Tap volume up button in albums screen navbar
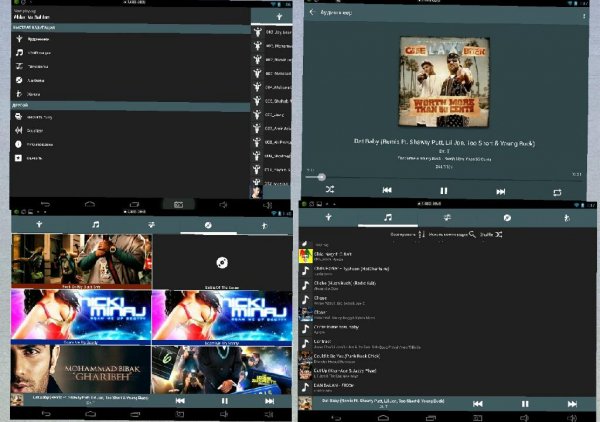This screenshot has height=422, width=600. pos(269,414)
